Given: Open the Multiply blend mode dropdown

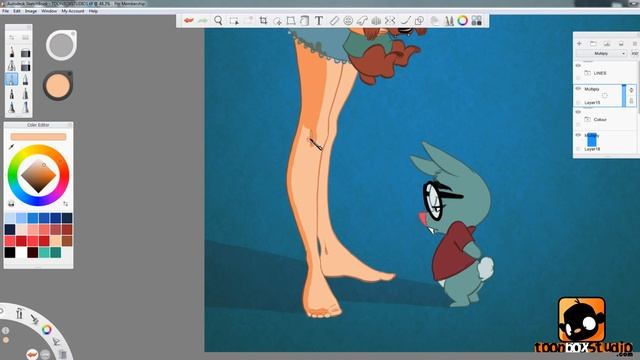Looking at the screenshot, I should (x=602, y=53).
